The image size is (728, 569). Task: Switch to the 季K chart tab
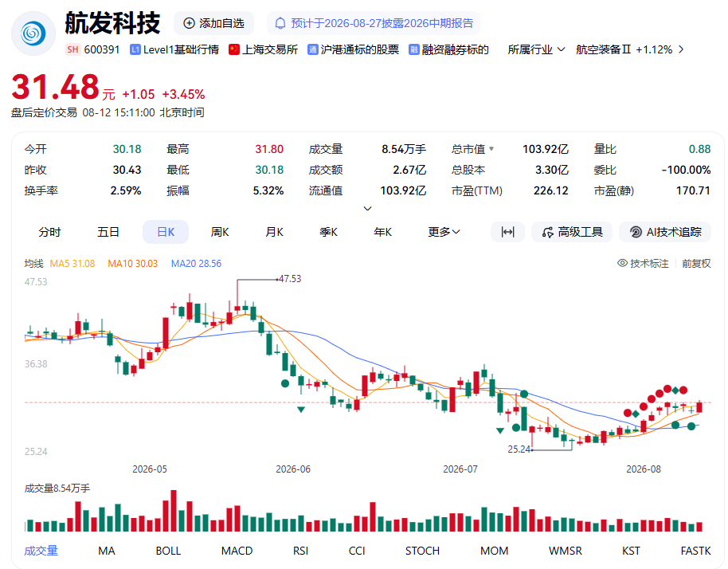pos(328,232)
